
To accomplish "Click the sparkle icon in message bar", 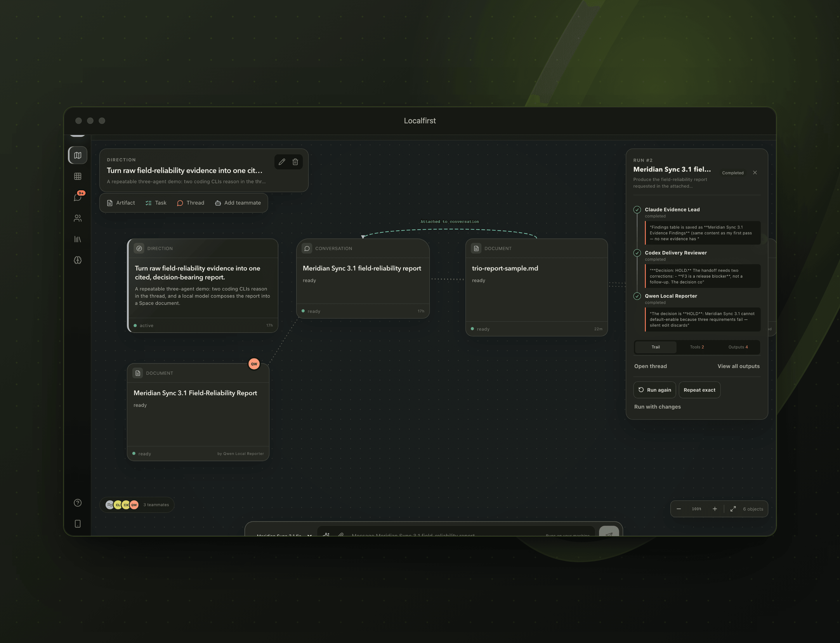I will coord(326,534).
